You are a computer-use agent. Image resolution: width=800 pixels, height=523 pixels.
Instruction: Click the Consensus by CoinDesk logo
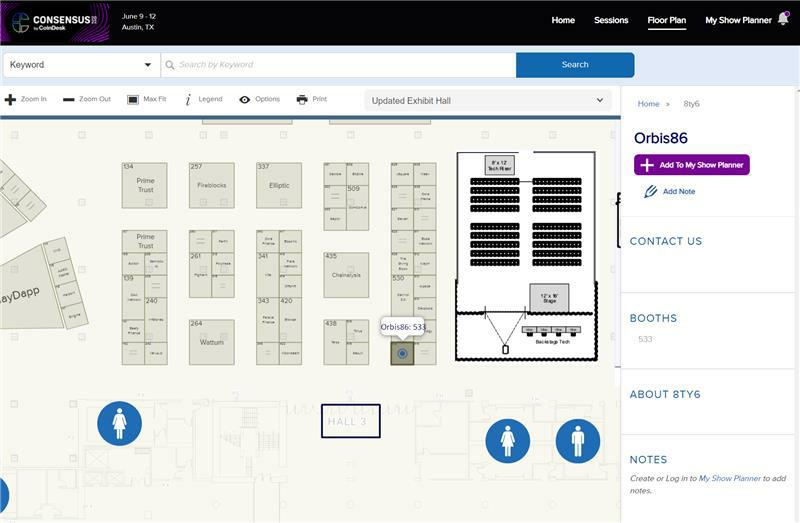[55, 22]
